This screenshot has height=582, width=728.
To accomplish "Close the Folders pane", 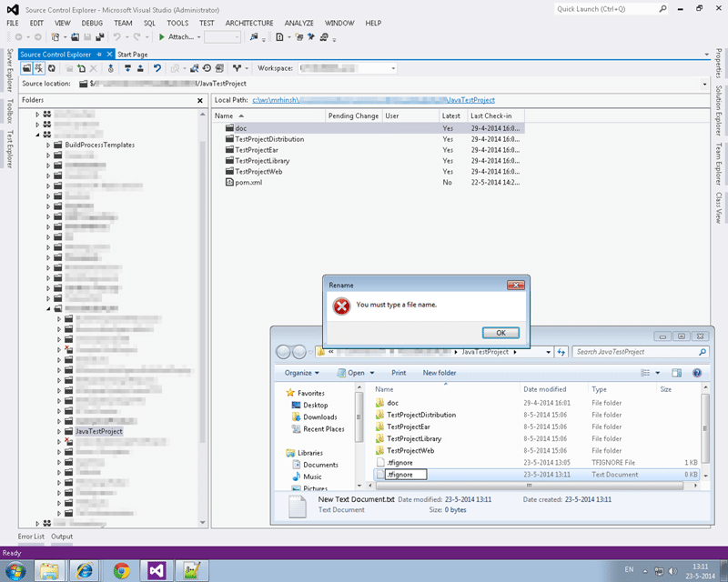I will pos(199,100).
